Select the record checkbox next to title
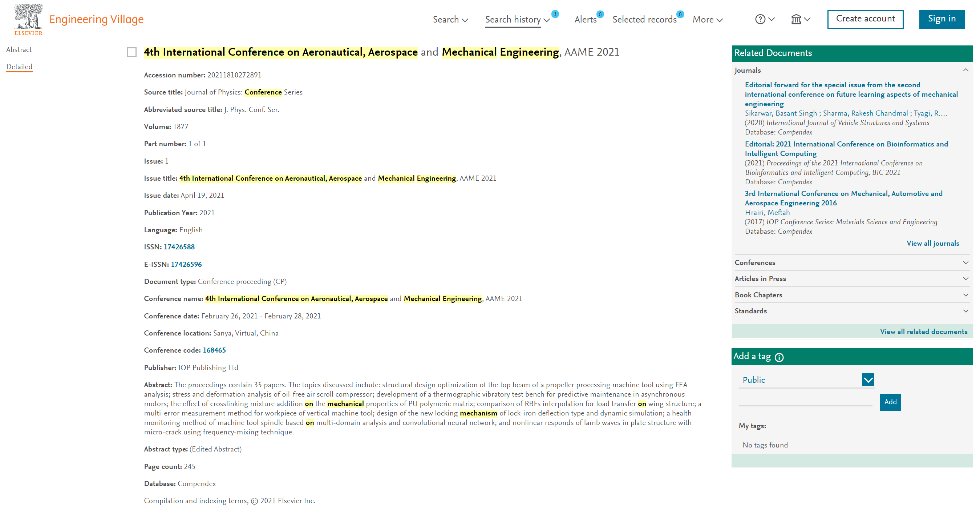Screen dimensions: 980x514 [131, 52]
